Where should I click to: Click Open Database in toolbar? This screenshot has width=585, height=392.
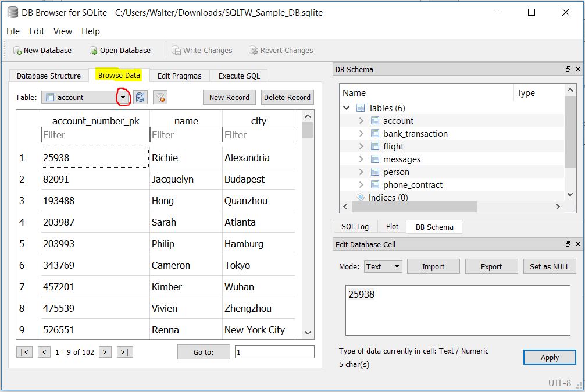click(x=120, y=51)
